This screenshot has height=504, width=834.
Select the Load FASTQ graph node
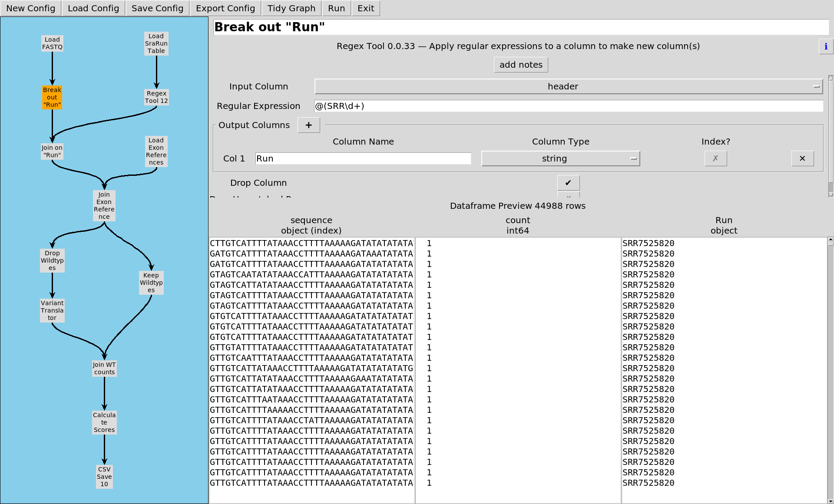[52, 43]
